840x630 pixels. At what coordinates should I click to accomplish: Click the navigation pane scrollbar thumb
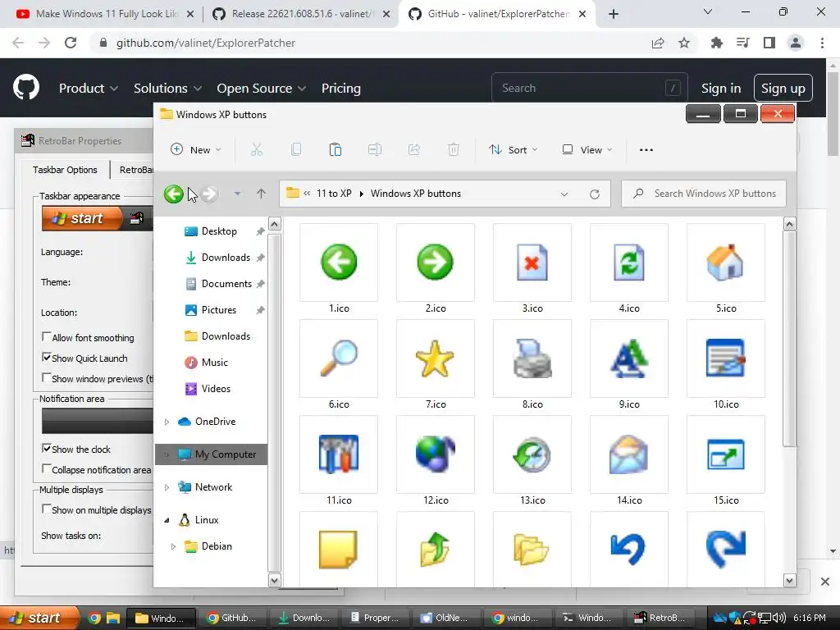274,402
